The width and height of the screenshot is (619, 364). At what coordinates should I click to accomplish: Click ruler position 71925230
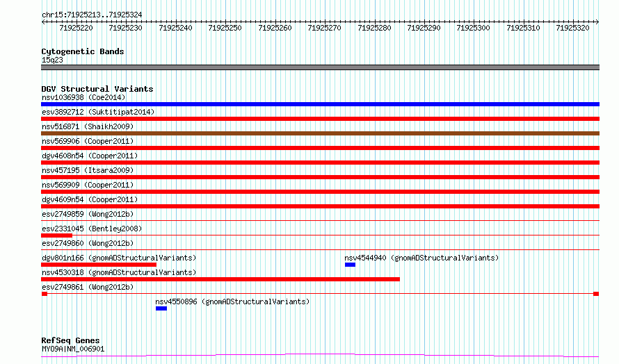click(125, 28)
